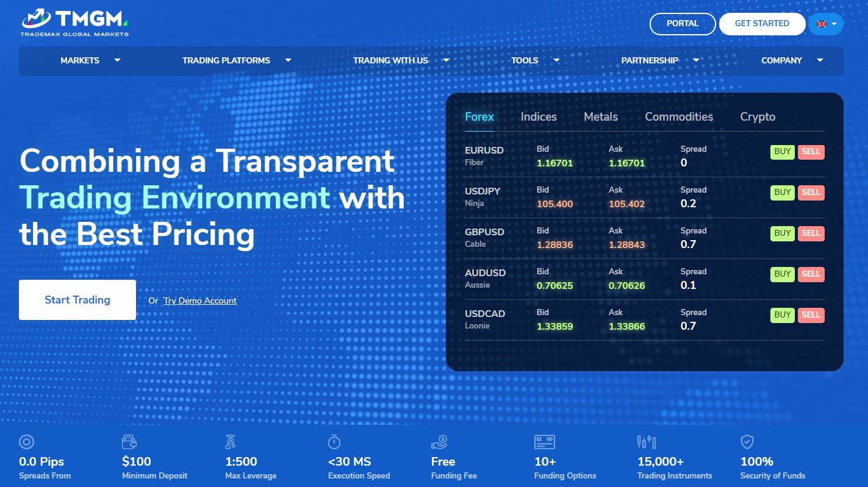Open the TRADING PLATFORMS menu
The height and width of the screenshot is (487, 868).
tap(226, 60)
